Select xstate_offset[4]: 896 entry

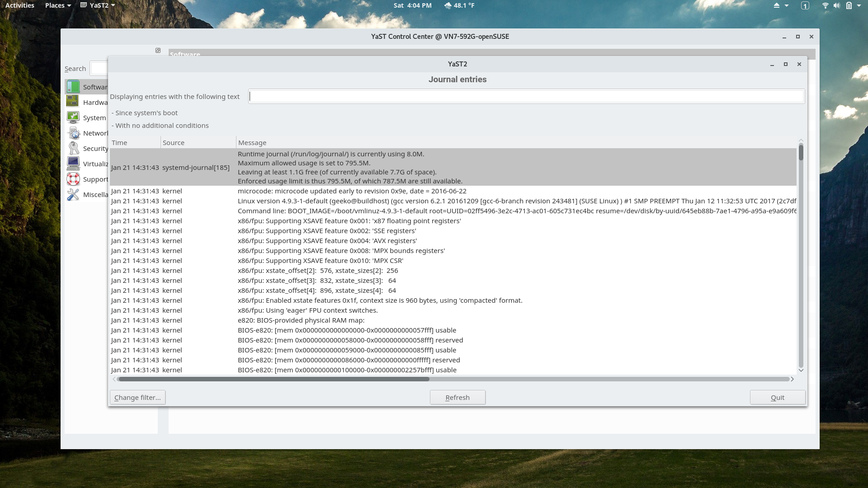tap(453, 290)
